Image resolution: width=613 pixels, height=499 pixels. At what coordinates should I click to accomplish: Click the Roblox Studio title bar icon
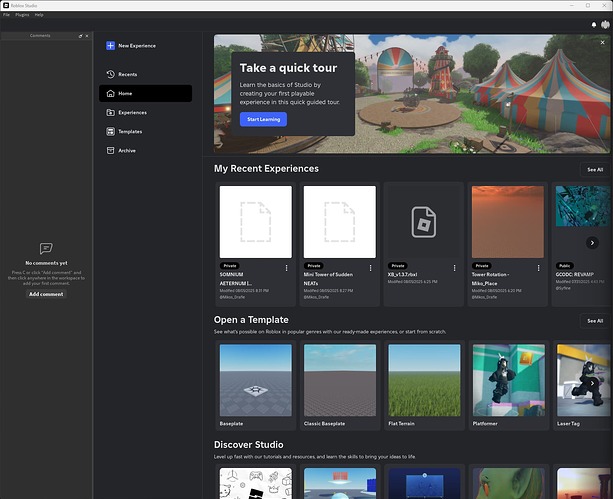(6, 5)
